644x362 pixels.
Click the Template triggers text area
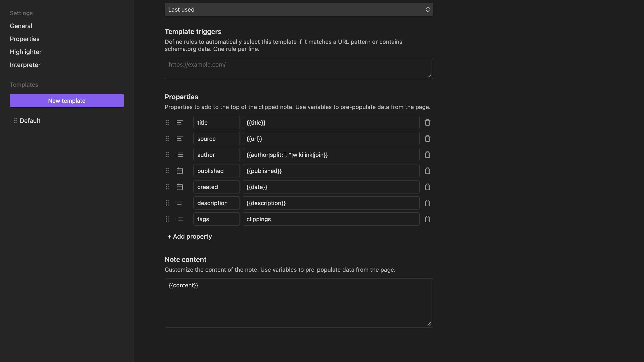coord(299,68)
